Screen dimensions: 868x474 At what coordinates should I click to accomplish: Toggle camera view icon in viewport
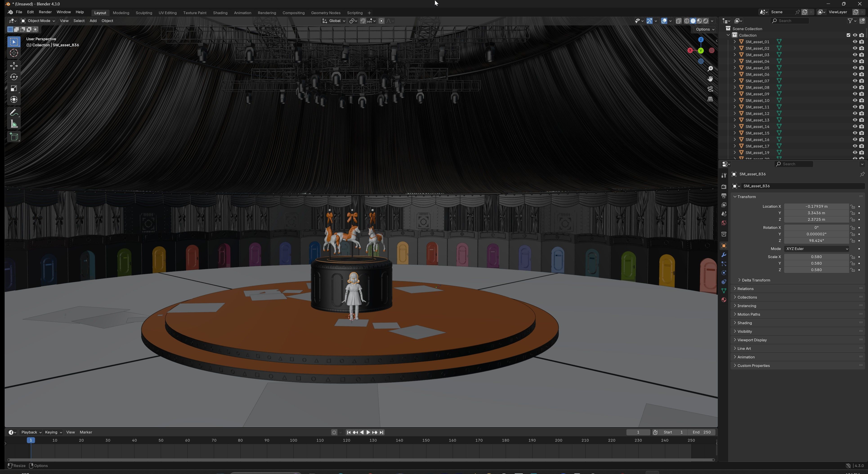coord(710,89)
